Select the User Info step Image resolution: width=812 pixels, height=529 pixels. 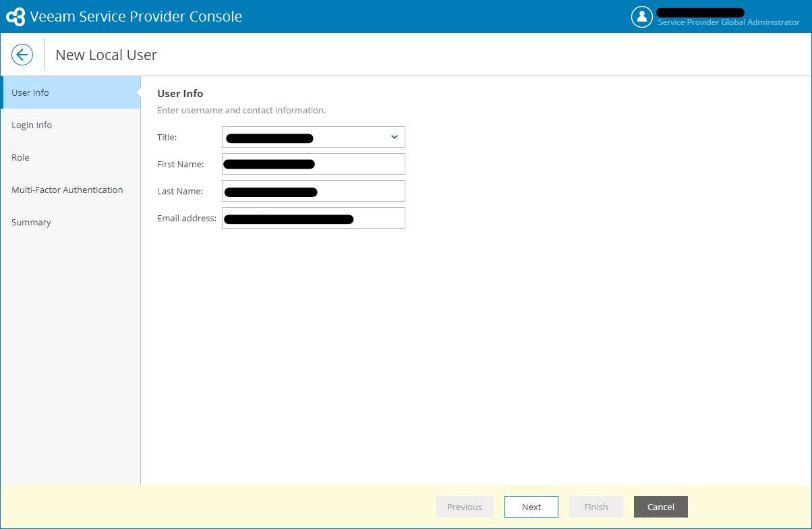[x=70, y=92]
